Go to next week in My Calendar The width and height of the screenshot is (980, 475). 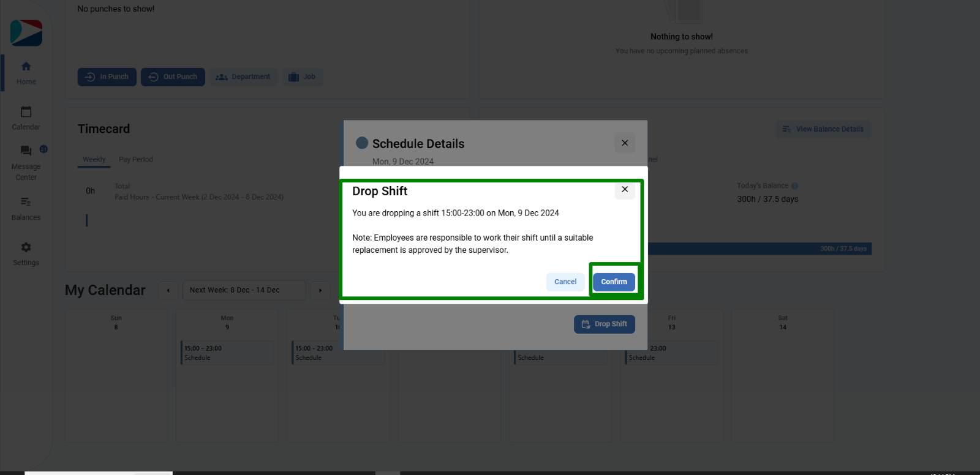click(x=320, y=290)
